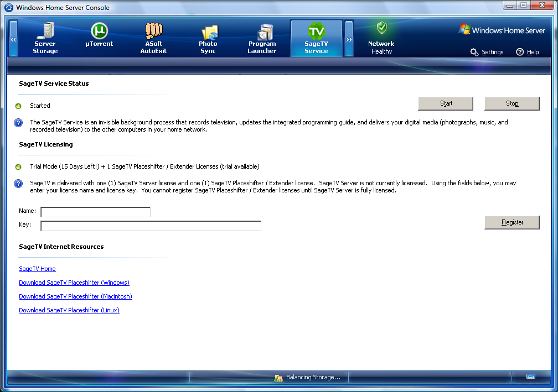Screen dimensions: 558x392
Task: Open Download SageTV Placeshifter (Macintosh) link
Action: coord(75,296)
